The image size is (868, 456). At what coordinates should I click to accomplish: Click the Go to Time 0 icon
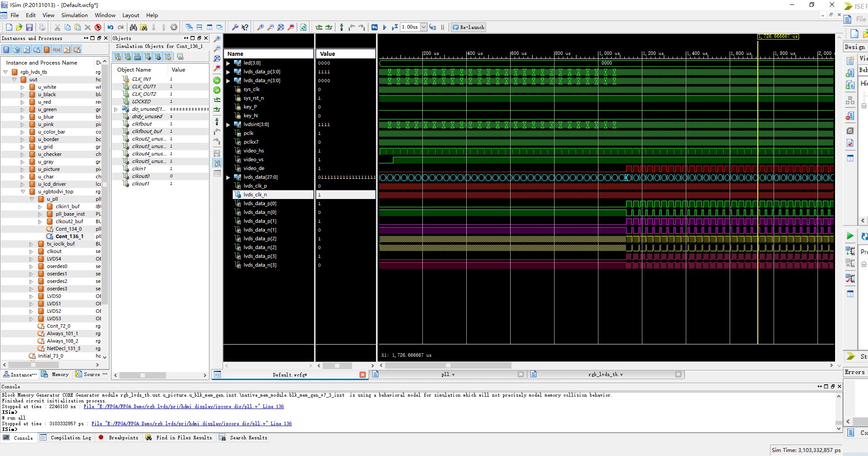(x=216, y=80)
